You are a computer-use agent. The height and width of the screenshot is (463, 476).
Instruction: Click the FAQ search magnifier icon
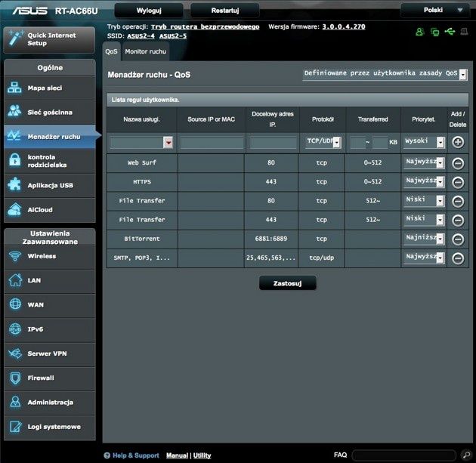465,455
